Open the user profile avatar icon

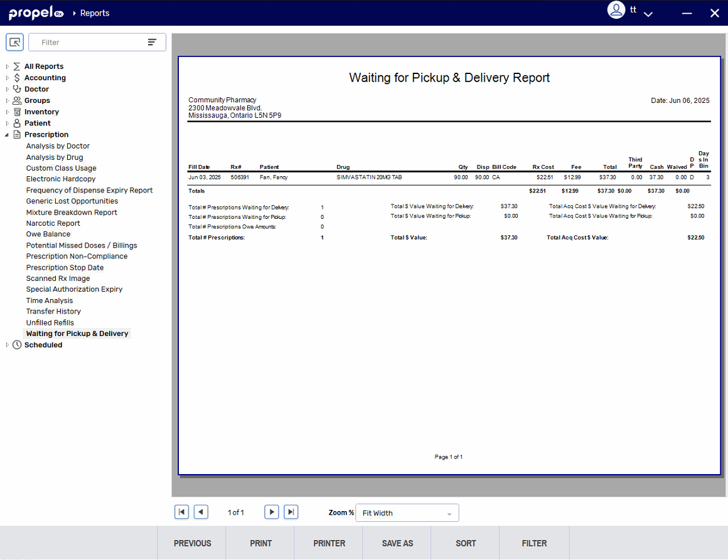616,10
